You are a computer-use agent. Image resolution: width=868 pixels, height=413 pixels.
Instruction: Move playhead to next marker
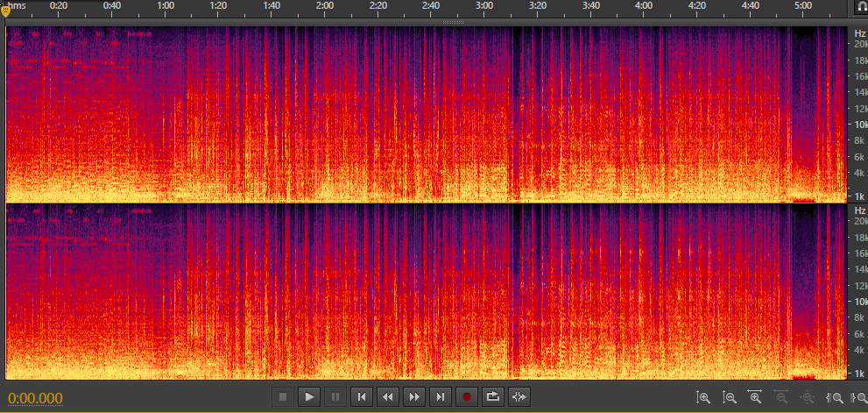[x=441, y=397]
